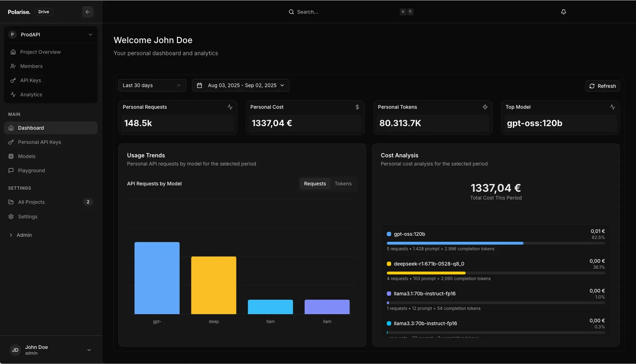Open API Keys from the project menu
Image resolution: width=636 pixels, height=364 pixels.
pos(31,81)
